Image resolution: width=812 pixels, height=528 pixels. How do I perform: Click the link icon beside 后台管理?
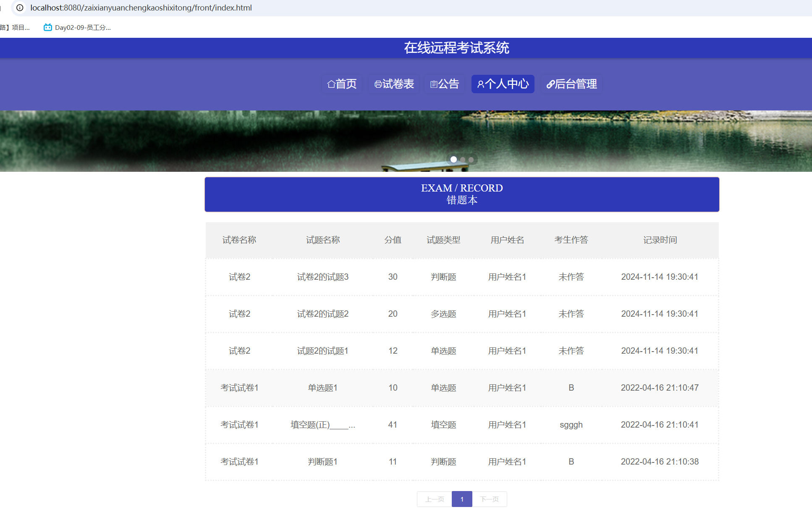click(x=550, y=84)
